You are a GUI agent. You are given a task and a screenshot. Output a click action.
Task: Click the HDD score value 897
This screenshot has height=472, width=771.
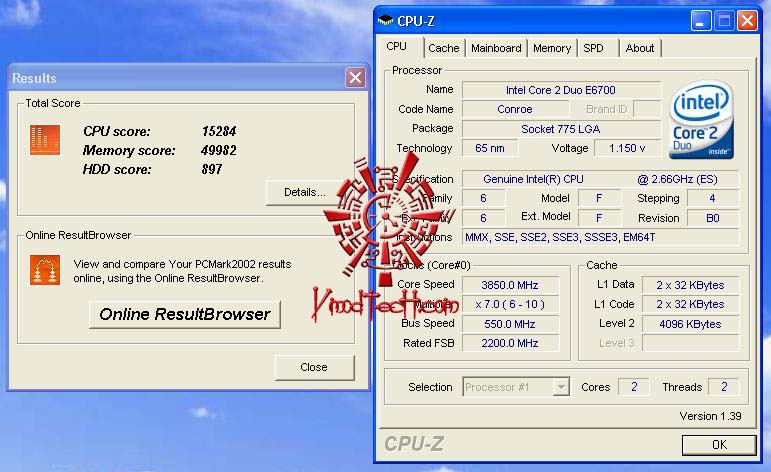212,170
